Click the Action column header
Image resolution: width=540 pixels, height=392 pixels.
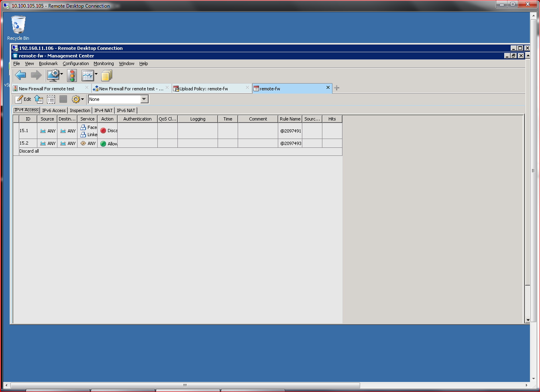click(x=107, y=119)
